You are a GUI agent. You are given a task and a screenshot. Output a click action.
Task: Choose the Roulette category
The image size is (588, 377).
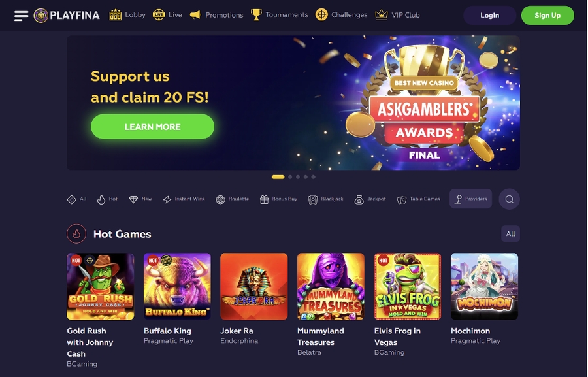[233, 199]
